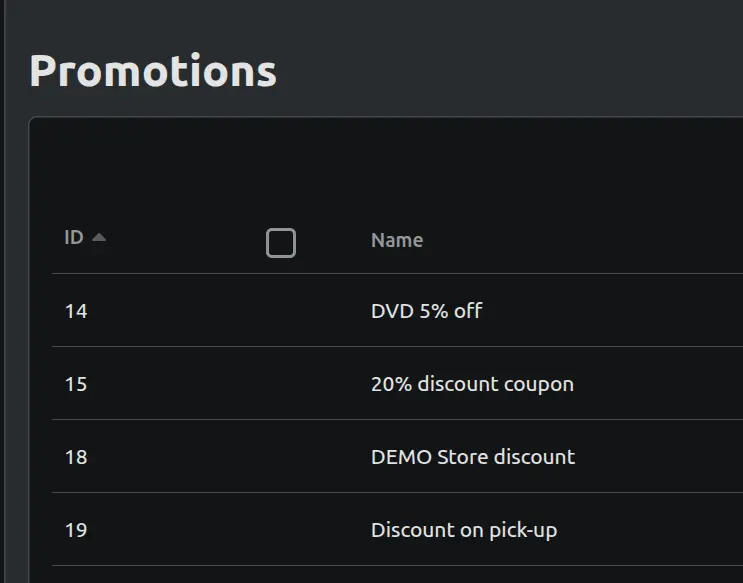Open the DVD 5% off promotion
The width and height of the screenshot is (743, 583).
tap(426, 311)
